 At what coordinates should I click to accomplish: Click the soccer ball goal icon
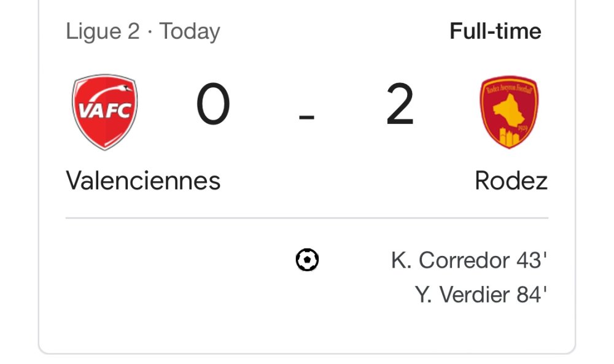point(307,260)
